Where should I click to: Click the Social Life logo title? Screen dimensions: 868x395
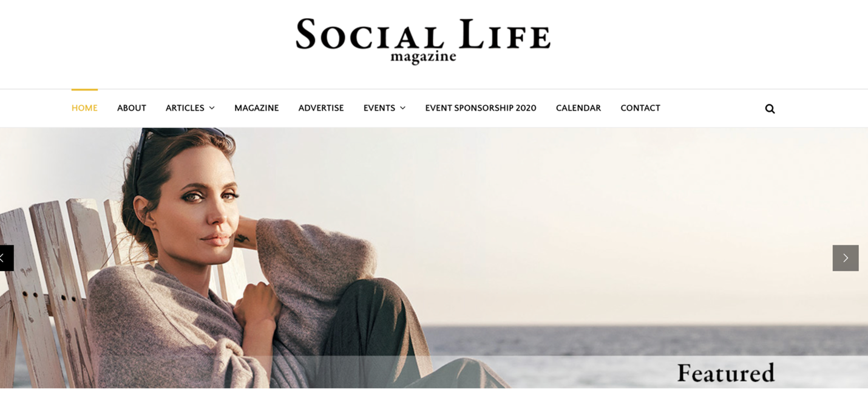(x=423, y=34)
